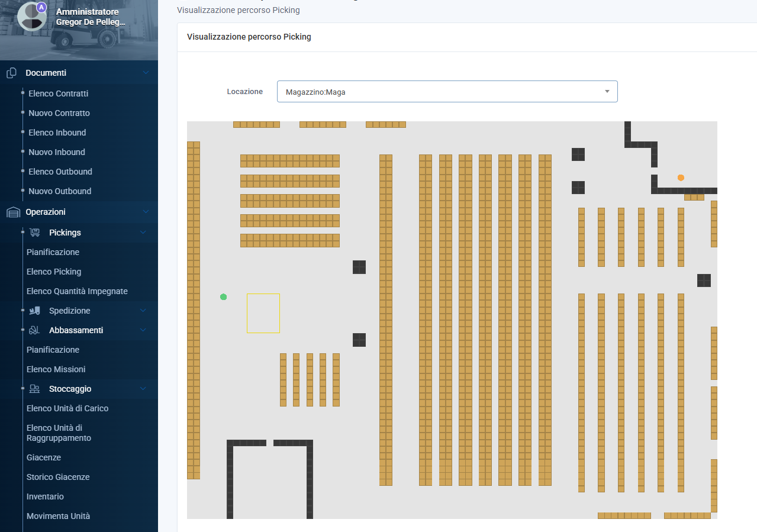This screenshot has height=532, width=757.
Task: Click the Documenti section icon
Action: point(11,73)
